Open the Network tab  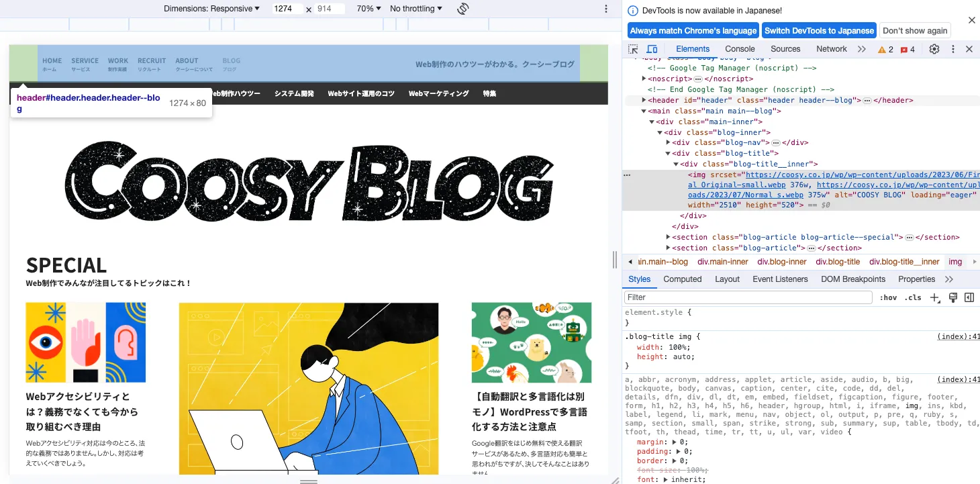[832, 49]
